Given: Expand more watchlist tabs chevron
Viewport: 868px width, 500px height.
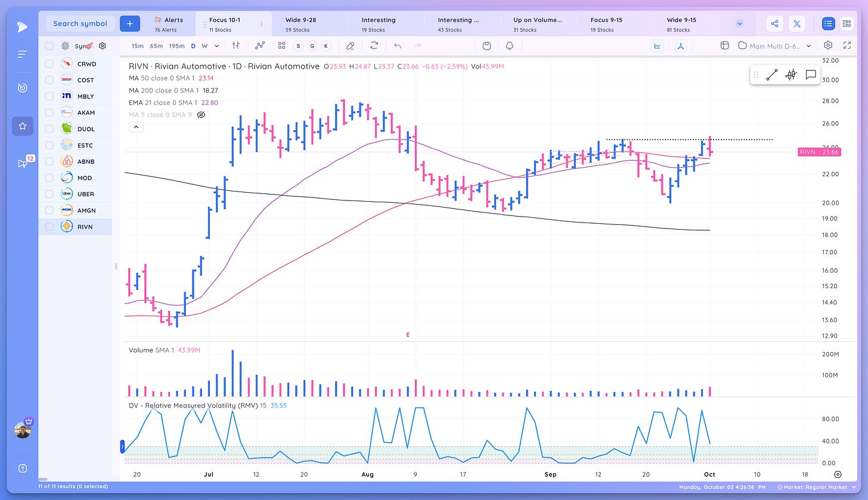Looking at the screenshot, I should (740, 24).
